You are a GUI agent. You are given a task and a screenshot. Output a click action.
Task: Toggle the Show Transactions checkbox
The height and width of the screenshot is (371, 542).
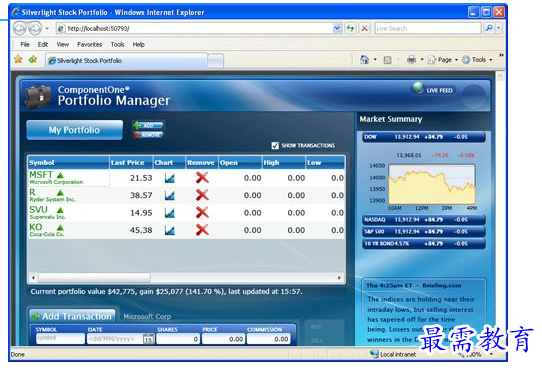[x=275, y=146]
